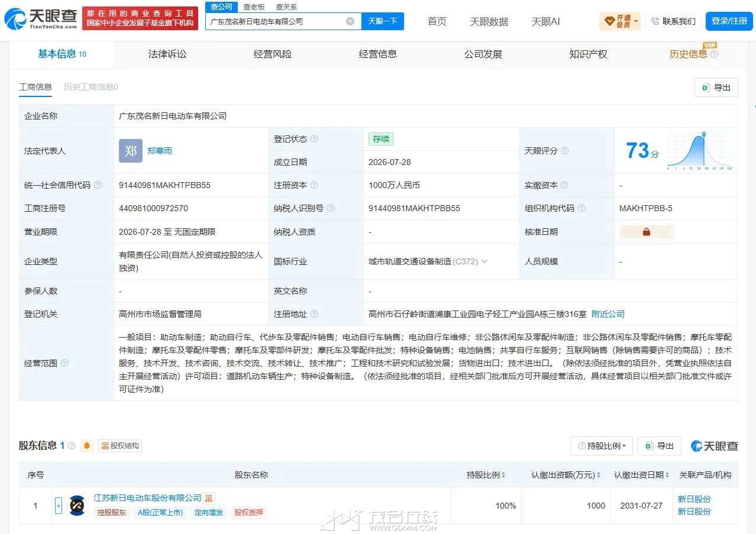The image size is (756, 534).
Task: Switch to the 法律诉讼 tab
Action: tap(167, 54)
